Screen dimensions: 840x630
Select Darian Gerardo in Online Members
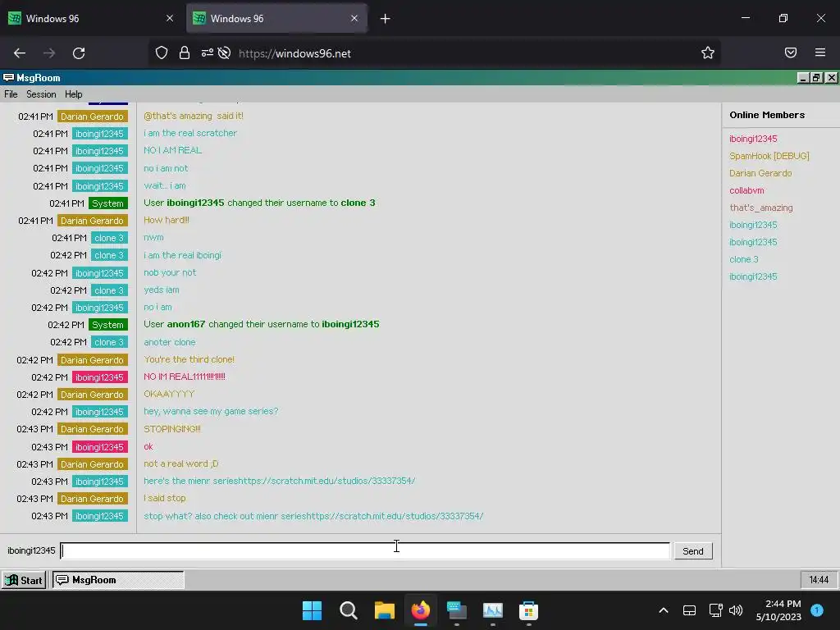pos(760,173)
